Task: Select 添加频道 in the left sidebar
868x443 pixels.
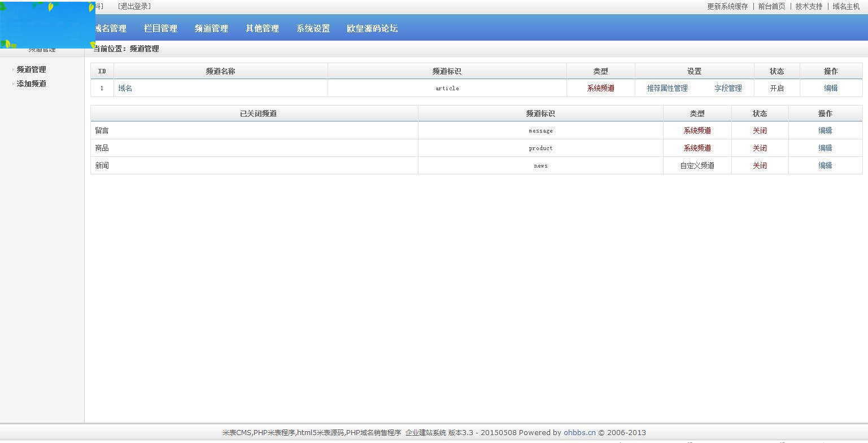Action: pos(31,84)
